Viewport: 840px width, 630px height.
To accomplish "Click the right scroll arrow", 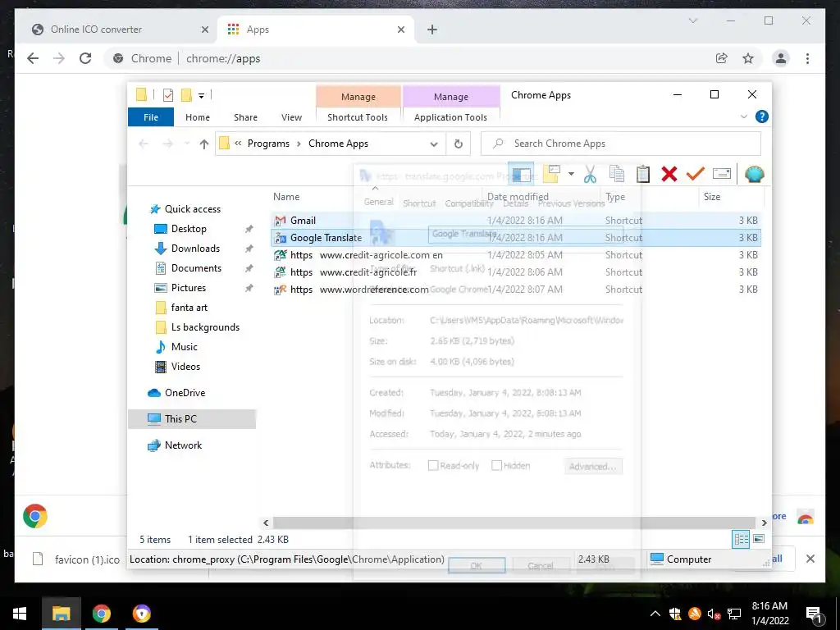I will coord(764,523).
